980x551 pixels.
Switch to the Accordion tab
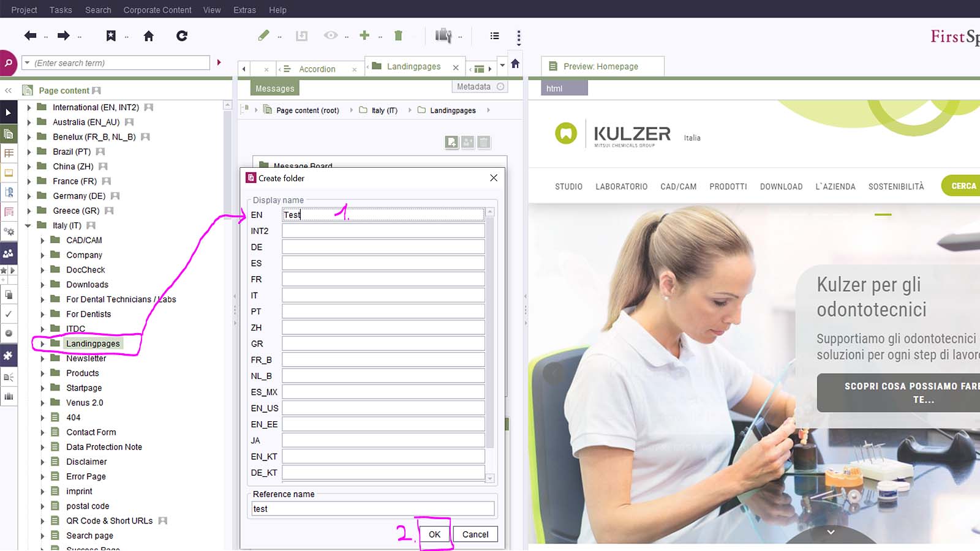[x=316, y=69]
